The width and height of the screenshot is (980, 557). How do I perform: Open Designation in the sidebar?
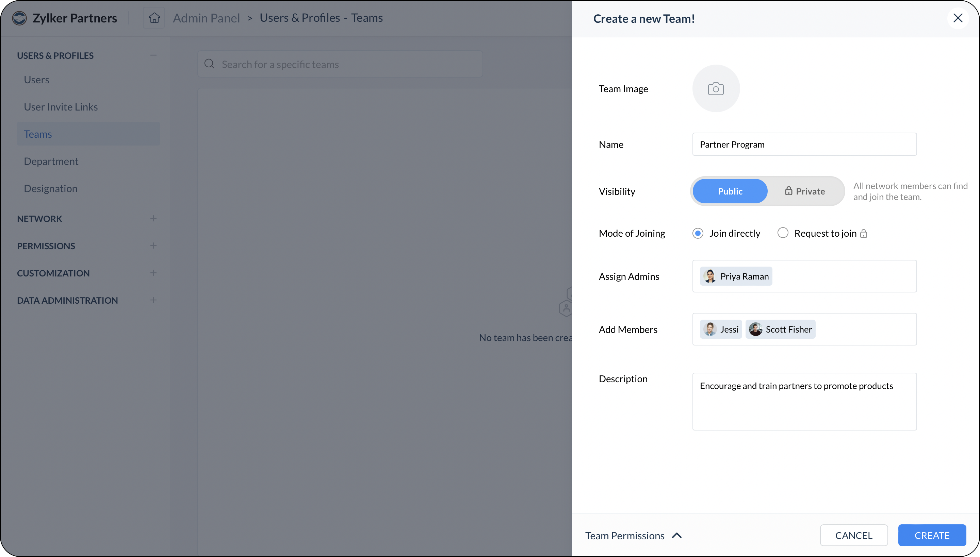(88, 188)
